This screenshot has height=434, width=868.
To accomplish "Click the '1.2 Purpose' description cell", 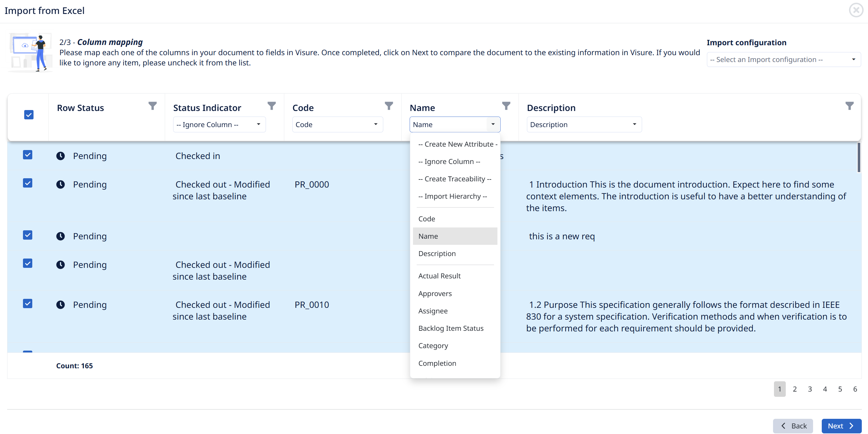I will click(686, 317).
